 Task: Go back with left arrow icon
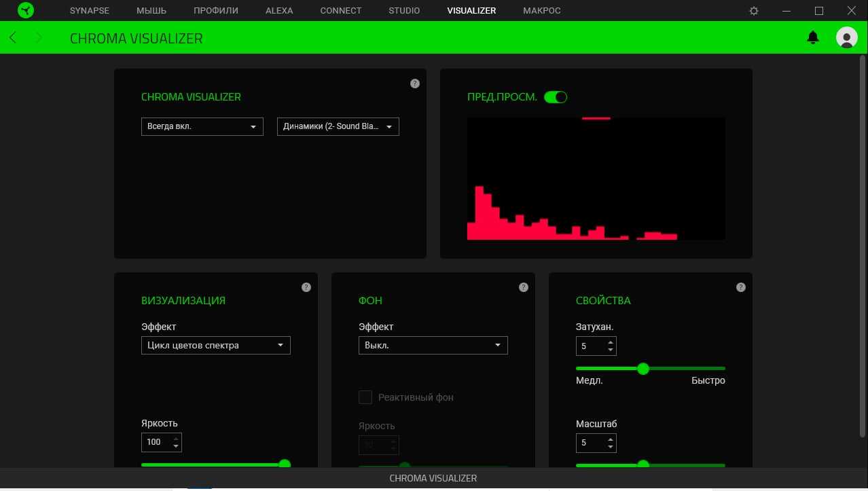13,38
